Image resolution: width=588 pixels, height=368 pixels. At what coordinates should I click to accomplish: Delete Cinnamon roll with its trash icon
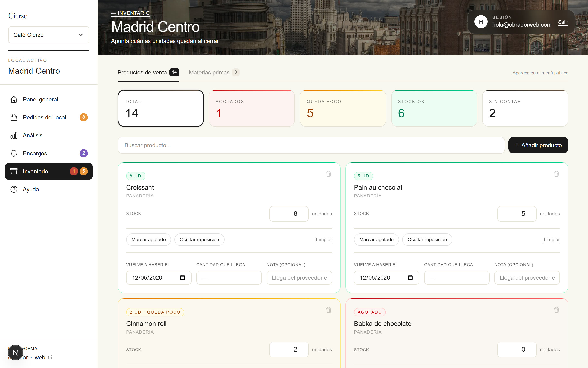[x=329, y=310]
